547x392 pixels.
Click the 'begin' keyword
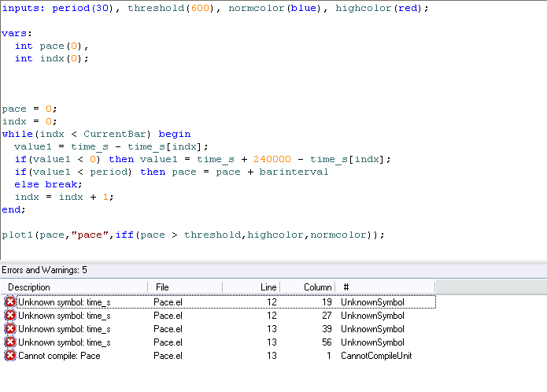pos(175,135)
